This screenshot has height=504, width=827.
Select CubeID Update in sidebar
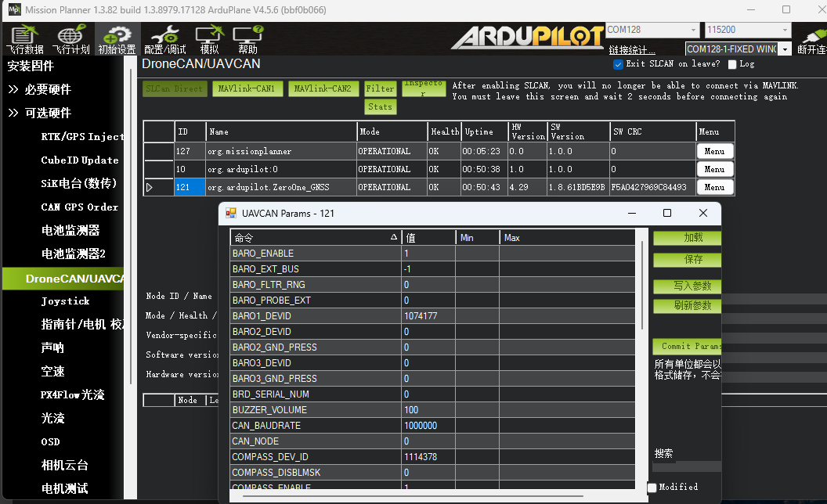tap(80, 160)
